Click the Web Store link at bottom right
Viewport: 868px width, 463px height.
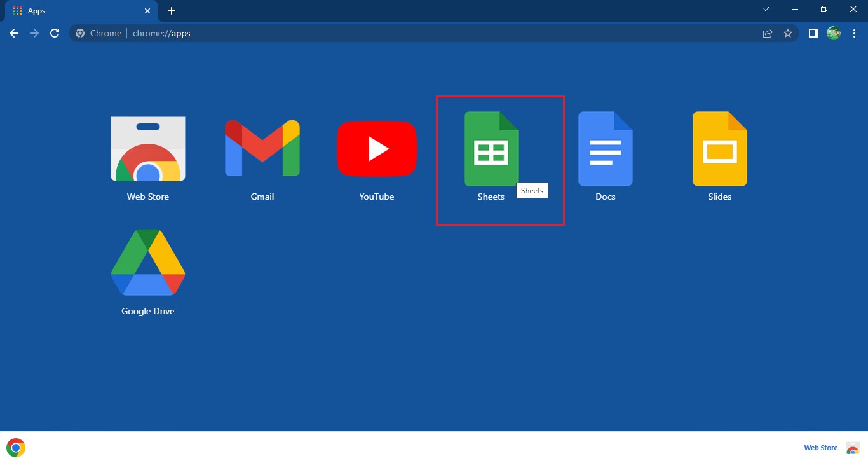coord(820,447)
